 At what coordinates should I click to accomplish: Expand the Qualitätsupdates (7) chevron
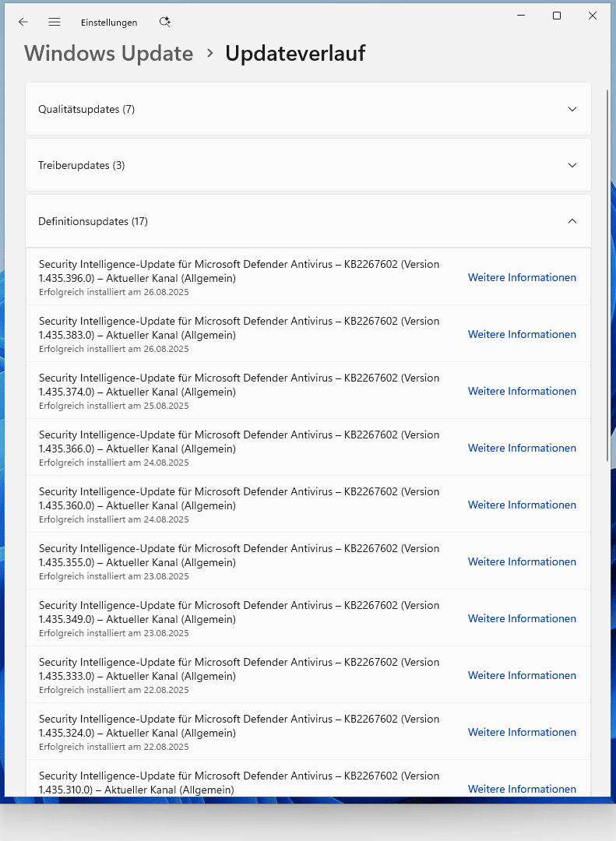click(x=572, y=110)
